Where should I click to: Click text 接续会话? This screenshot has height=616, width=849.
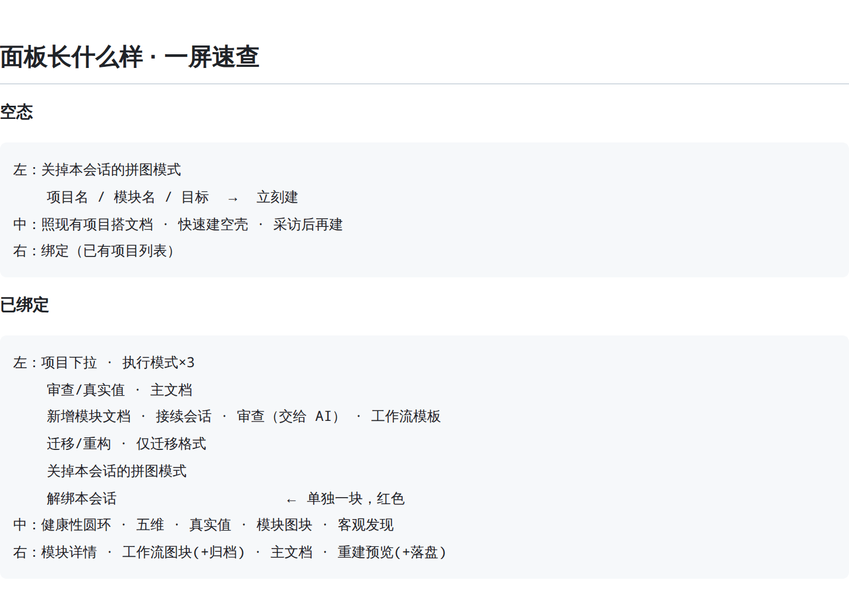(184, 417)
